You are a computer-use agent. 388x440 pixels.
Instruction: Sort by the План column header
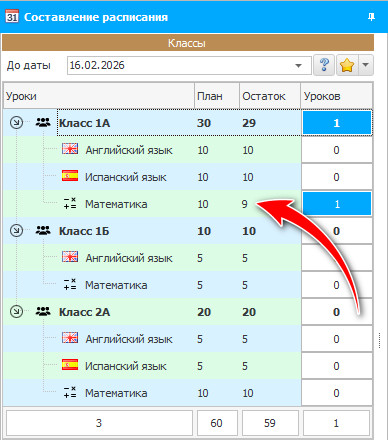click(x=217, y=96)
